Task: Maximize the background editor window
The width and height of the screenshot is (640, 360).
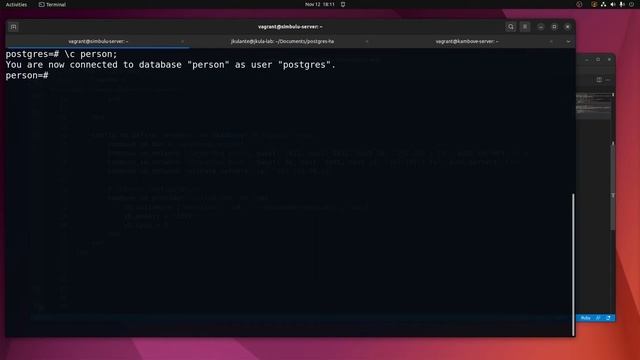Action: 598,60
